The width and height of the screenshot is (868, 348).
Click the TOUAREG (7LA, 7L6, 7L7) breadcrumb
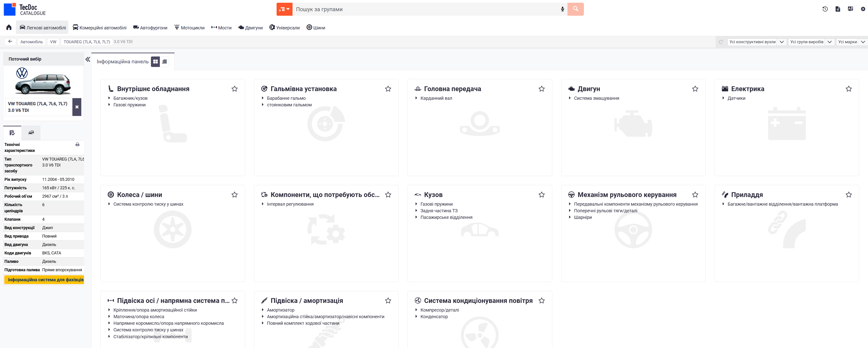coord(87,42)
